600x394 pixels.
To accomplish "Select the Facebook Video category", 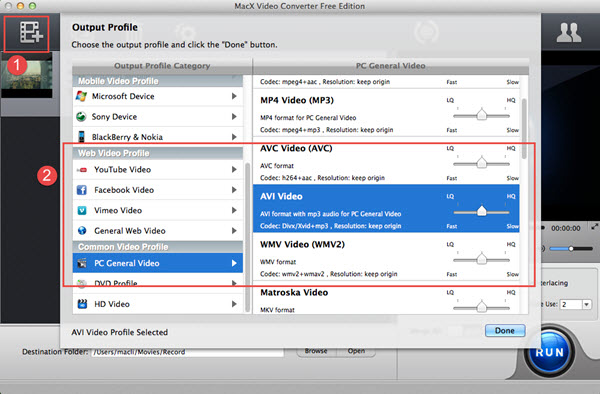I will click(158, 190).
